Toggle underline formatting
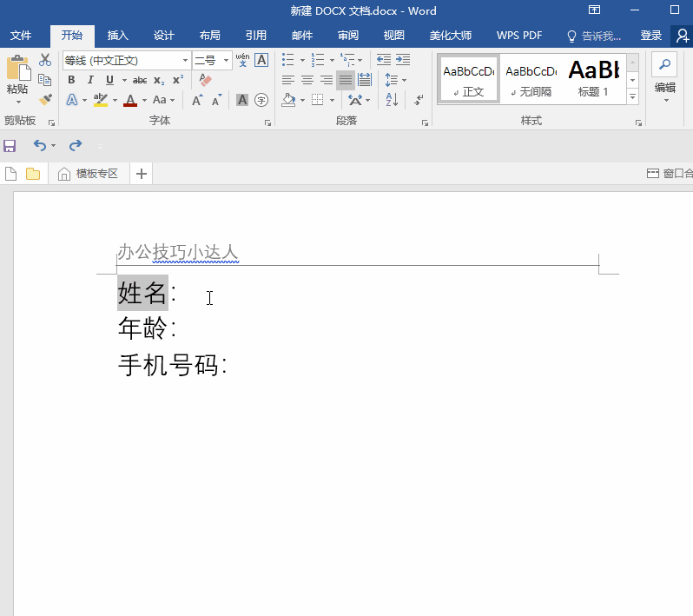This screenshot has width=693, height=616. (x=109, y=80)
